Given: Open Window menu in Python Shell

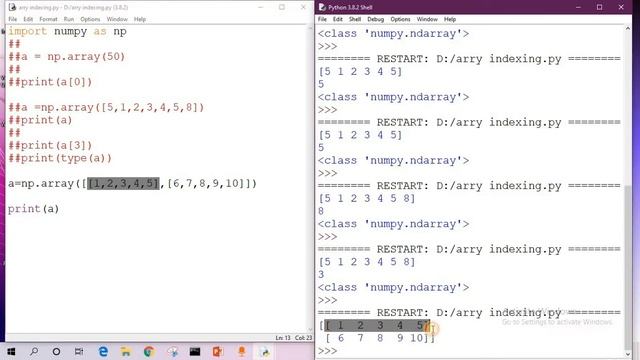Looking at the screenshot, I should 427,19.
